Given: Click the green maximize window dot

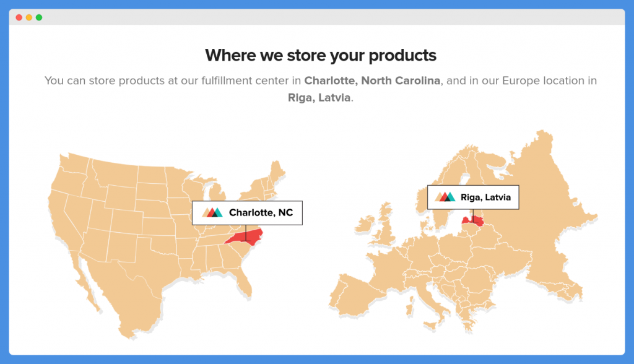Looking at the screenshot, I should click(x=39, y=17).
